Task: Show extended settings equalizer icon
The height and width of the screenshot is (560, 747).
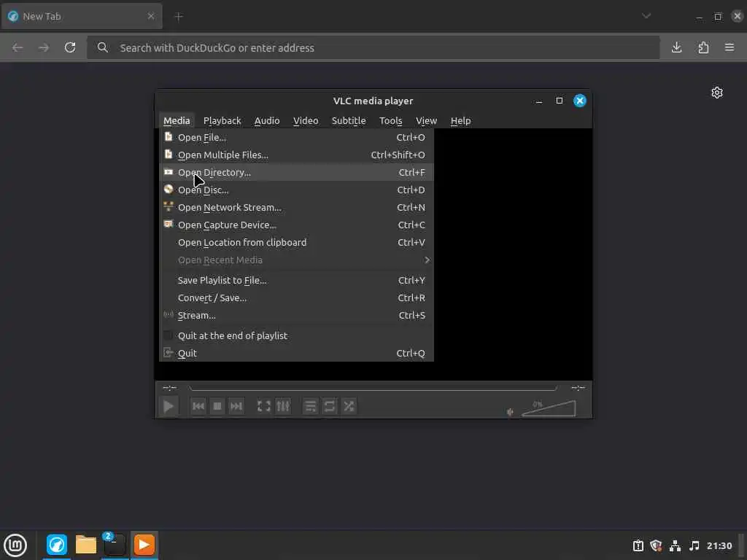Action: click(x=283, y=406)
